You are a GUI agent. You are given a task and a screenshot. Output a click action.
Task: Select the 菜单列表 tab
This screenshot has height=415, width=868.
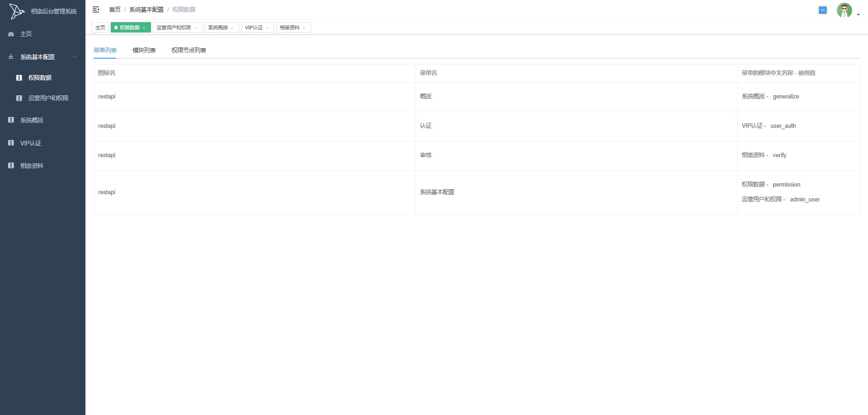point(105,50)
